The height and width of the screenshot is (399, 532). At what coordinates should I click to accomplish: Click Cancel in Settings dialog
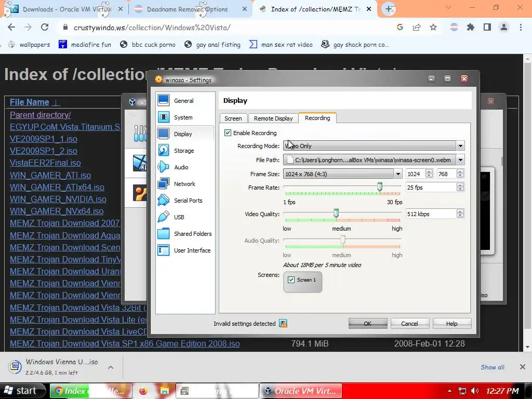[x=409, y=323]
